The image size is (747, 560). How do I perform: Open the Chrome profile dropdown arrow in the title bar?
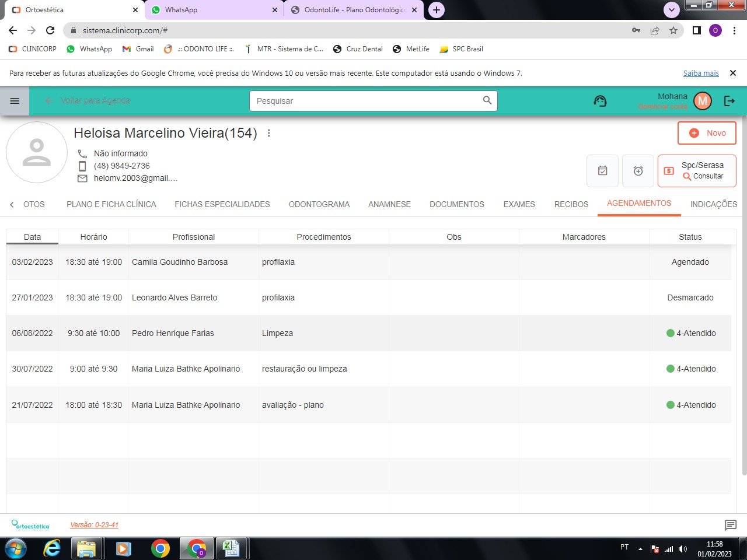pos(672,10)
